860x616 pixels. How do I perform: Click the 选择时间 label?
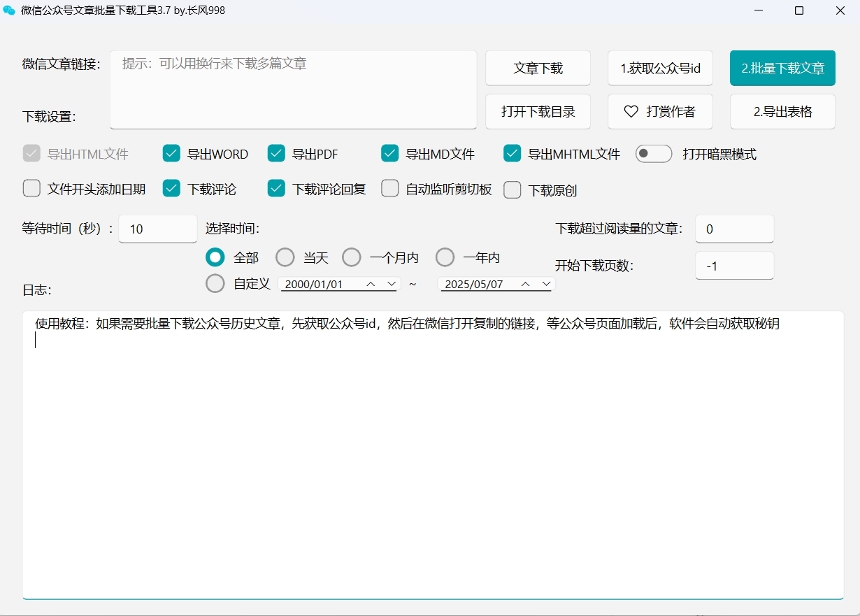233,228
